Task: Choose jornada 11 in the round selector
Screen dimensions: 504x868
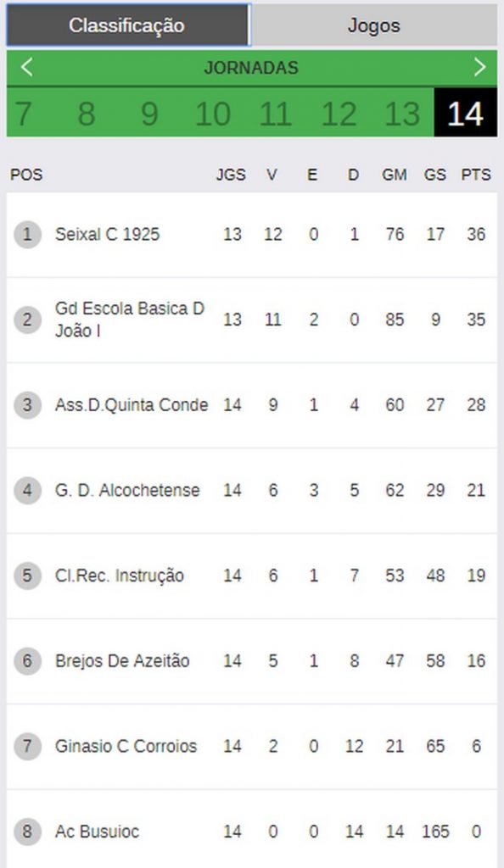Action: click(x=275, y=114)
